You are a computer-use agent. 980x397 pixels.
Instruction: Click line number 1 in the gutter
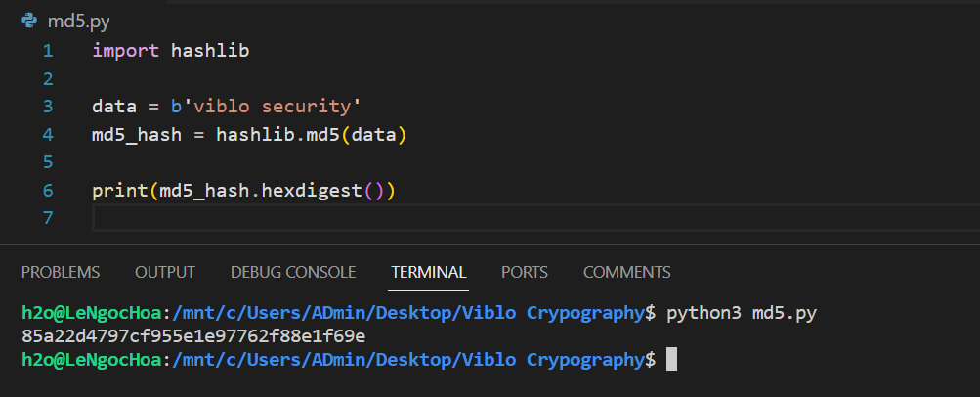[48, 50]
